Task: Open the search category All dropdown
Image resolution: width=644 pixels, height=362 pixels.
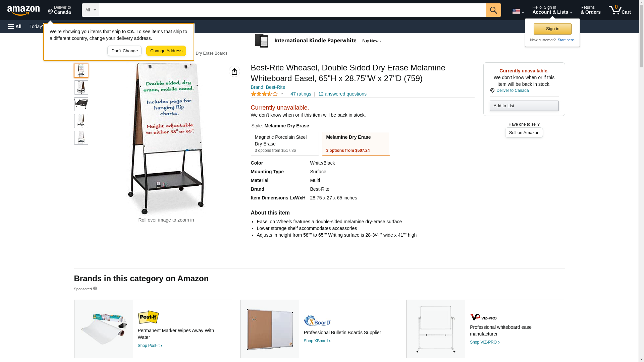Action: tap(90, 10)
